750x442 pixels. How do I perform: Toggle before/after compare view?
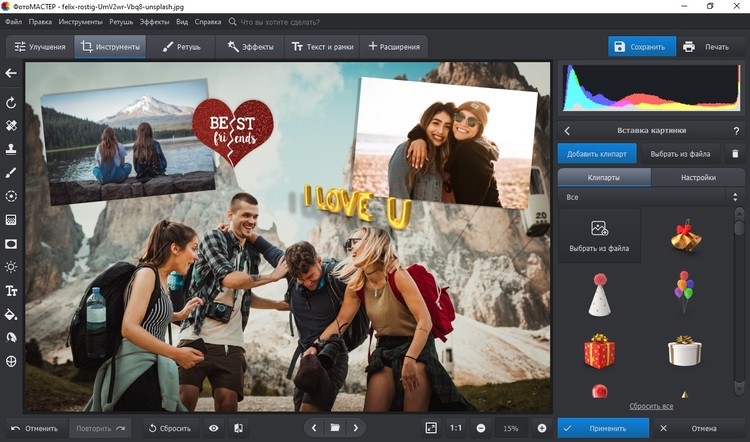(x=238, y=428)
